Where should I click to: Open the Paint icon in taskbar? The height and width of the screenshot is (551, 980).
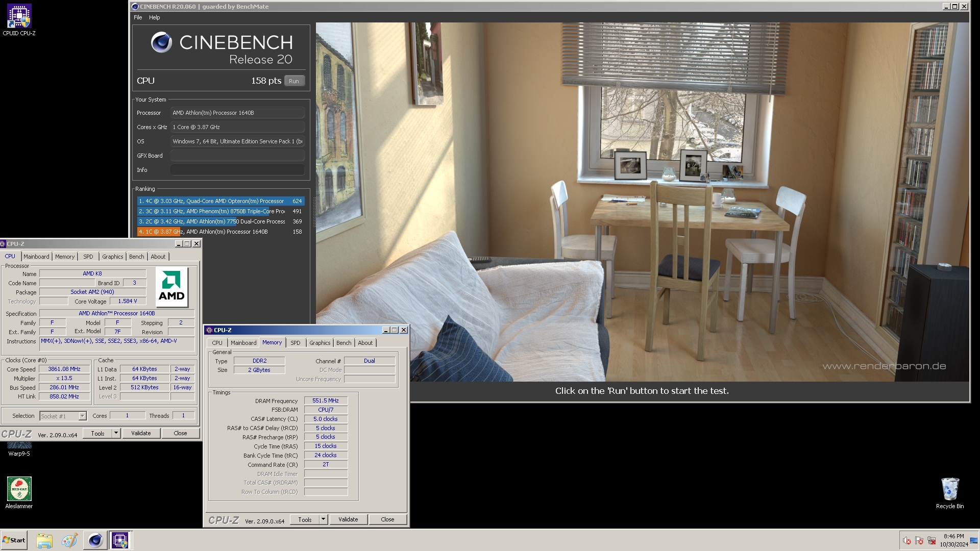pos(69,540)
